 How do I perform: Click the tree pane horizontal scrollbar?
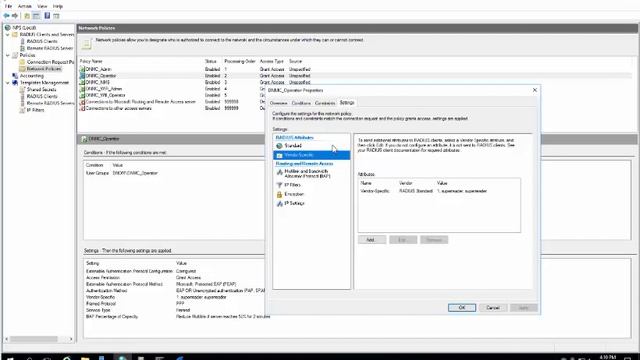pyautogui.click(x=33, y=339)
